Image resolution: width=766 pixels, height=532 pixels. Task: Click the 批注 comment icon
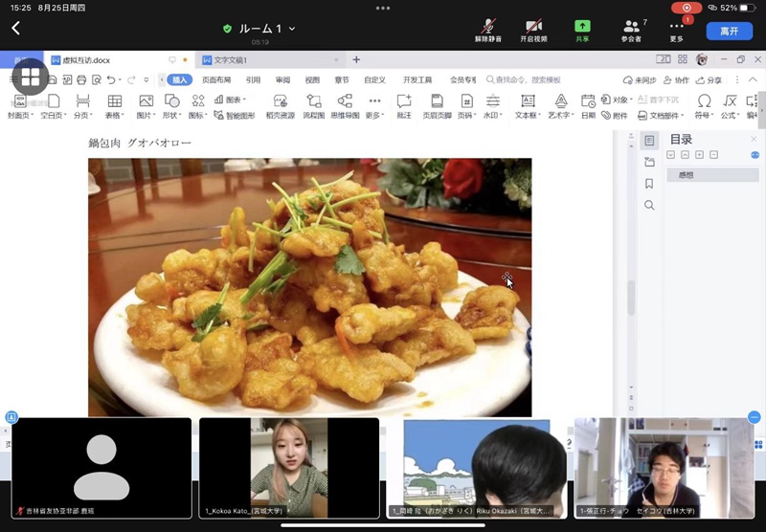pyautogui.click(x=404, y=105)
